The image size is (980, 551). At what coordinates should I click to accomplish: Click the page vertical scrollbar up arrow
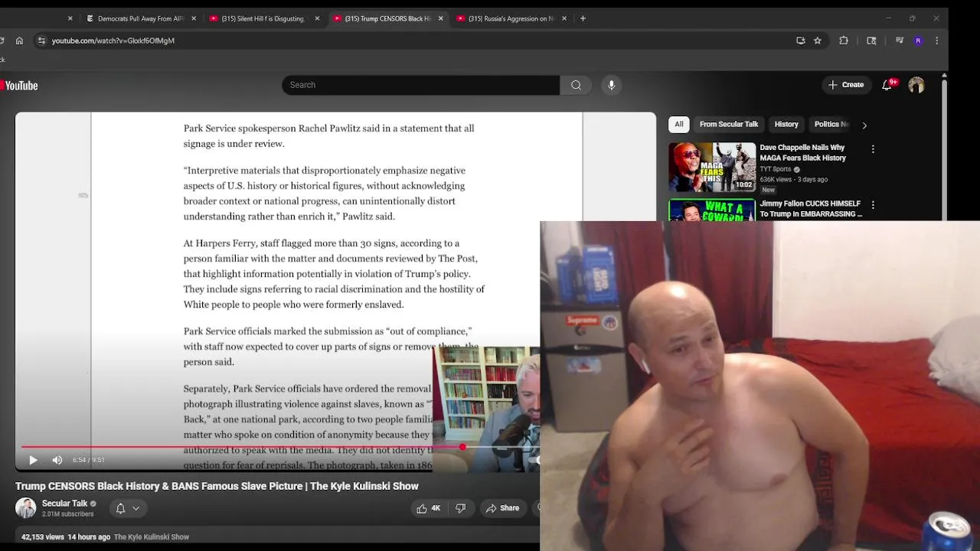[944, 75]
